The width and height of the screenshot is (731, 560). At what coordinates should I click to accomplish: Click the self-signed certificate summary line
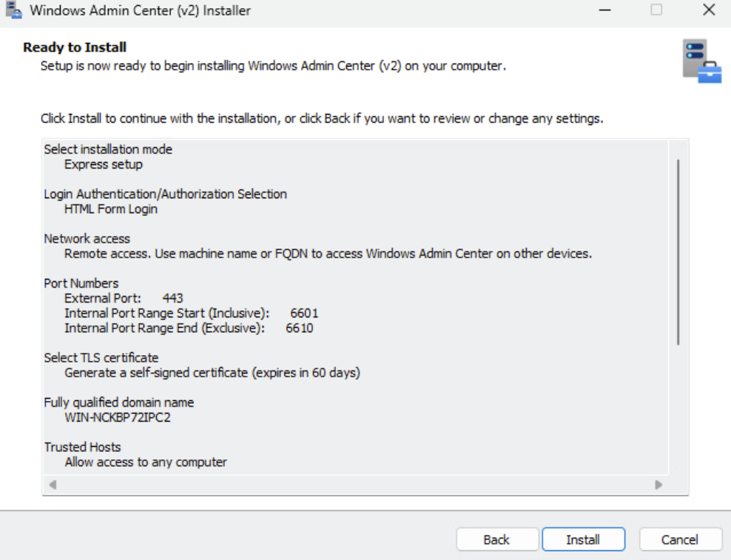pos(212,373)
